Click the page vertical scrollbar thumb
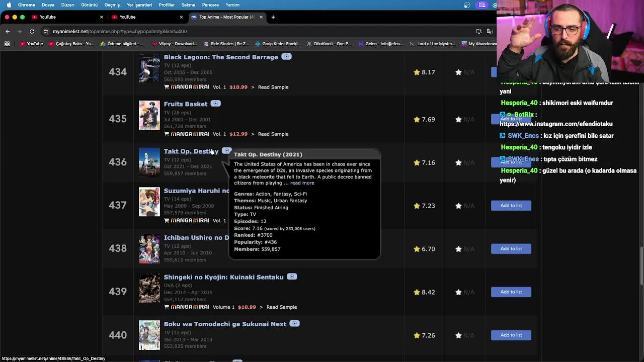Image resolution: width=644 pixels, height=362 pixels. (x=641, y=266)
